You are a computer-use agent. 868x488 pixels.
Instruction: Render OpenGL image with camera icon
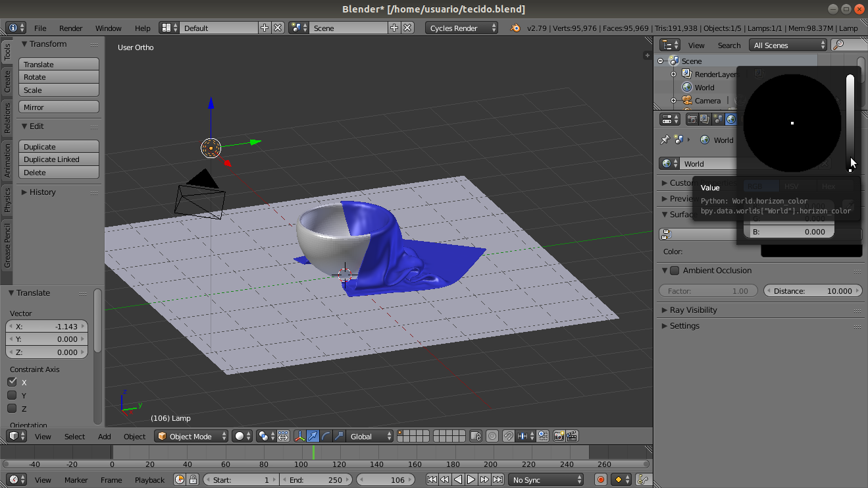point(559,436)
